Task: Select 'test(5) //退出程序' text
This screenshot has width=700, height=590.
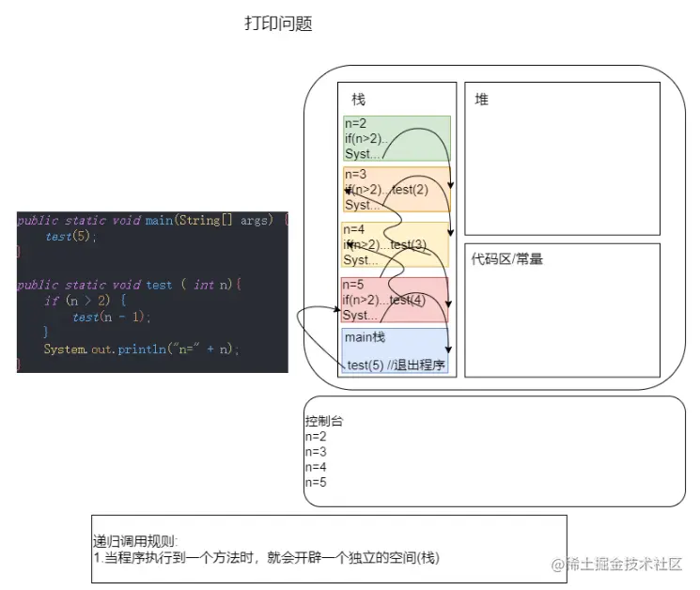Action: (x=396, y=365)
